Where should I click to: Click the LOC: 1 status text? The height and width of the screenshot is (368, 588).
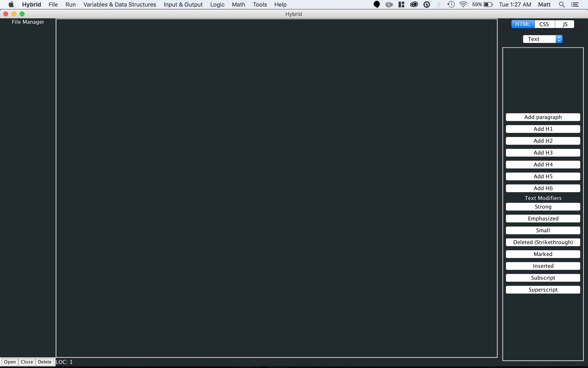(64, 362)
